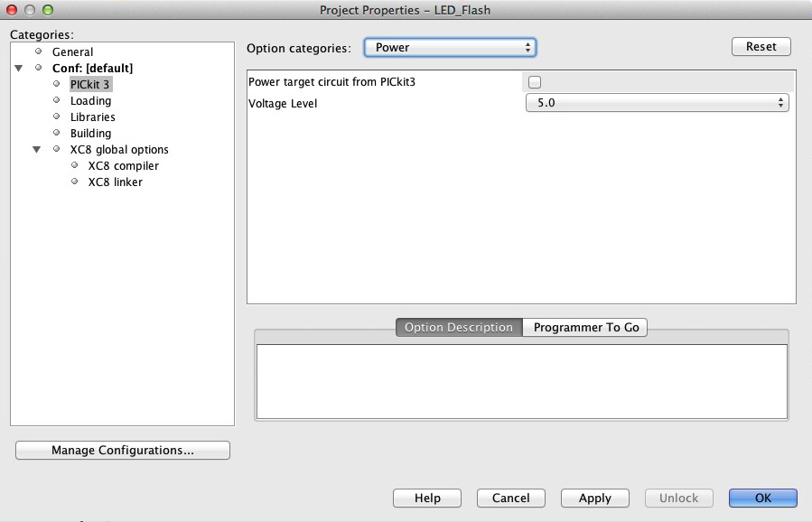Select the Option Description tab
Screen dimensions: 812x522
(x=459, y=328)
